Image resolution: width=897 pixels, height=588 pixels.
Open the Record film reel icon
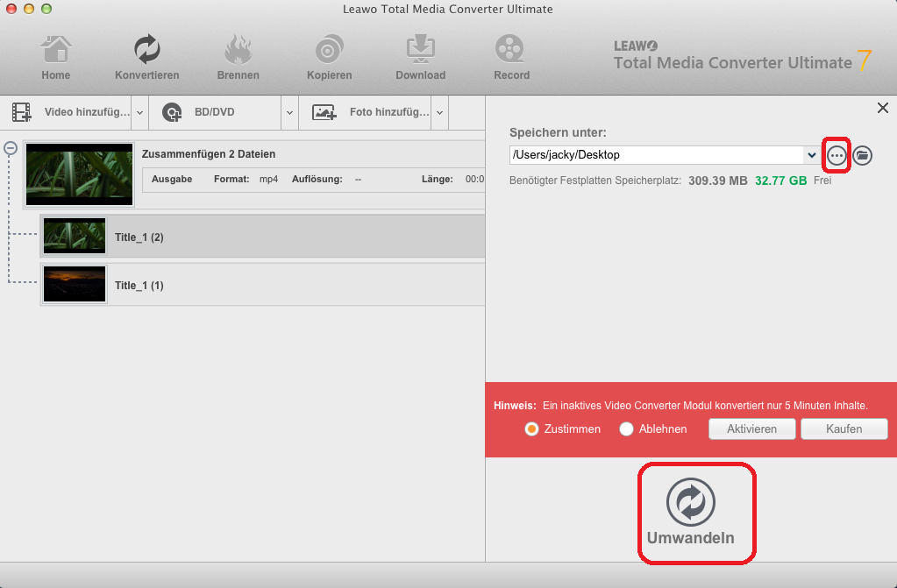tap(511, 51)
